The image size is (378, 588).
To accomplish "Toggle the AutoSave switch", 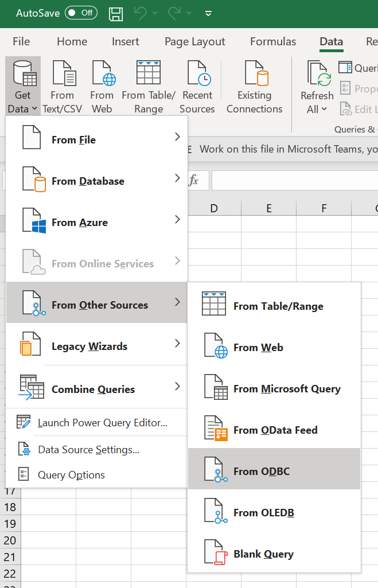I will [x=81, y=13].
